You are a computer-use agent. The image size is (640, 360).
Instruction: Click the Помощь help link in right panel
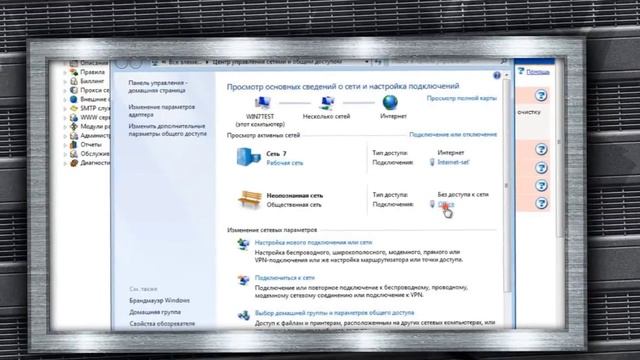[x=538, y=72]
